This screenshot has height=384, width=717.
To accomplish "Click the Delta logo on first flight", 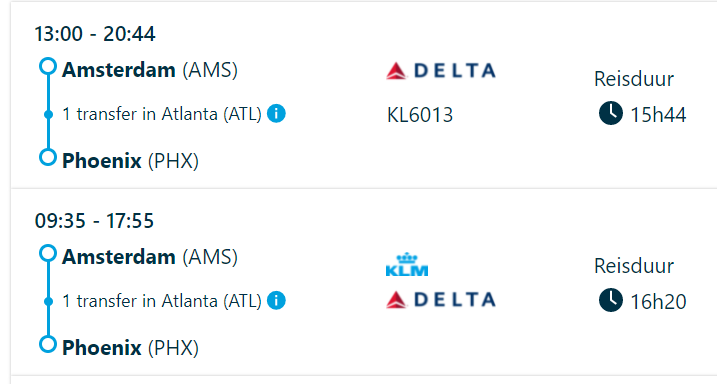I will coord(441,71).
